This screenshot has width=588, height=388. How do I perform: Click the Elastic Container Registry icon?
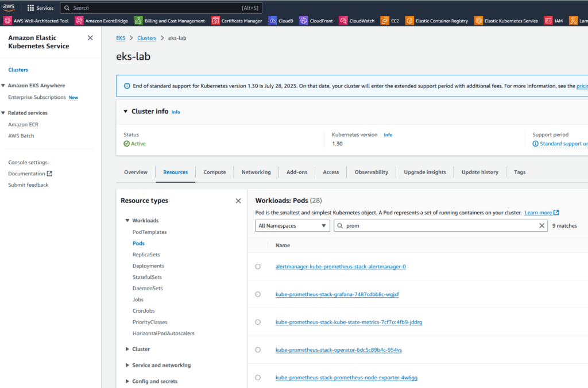coord(409,21)
